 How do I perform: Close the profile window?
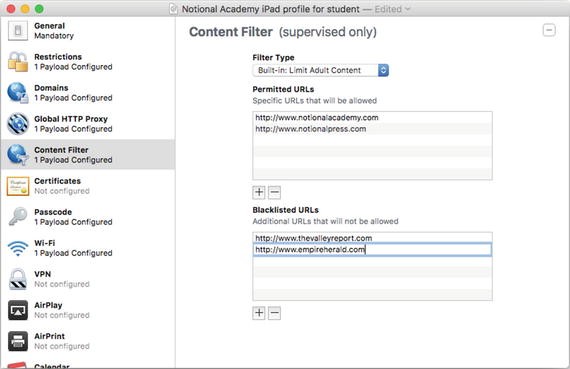[11, 9]
